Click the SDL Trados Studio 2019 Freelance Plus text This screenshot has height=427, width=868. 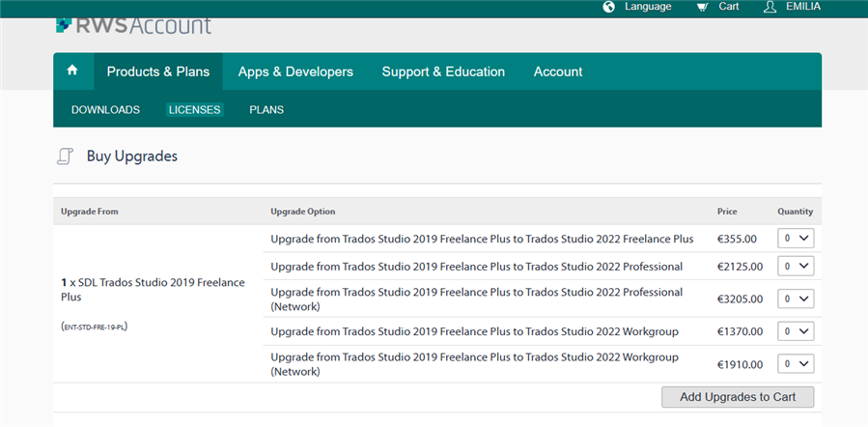(x=154, y=290)
